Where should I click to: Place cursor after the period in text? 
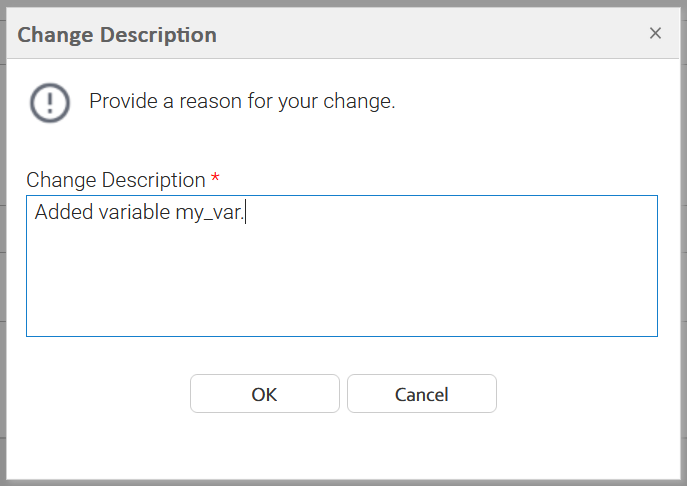pos(246,212)
